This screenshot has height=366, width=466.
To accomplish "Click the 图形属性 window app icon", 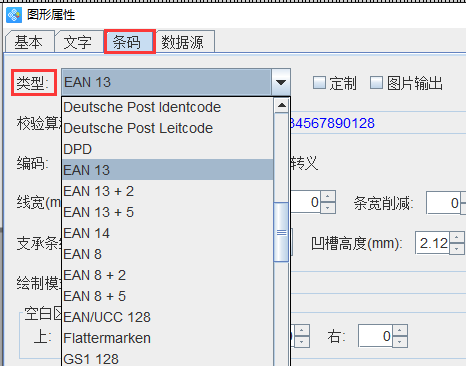I will coord(14,15).
